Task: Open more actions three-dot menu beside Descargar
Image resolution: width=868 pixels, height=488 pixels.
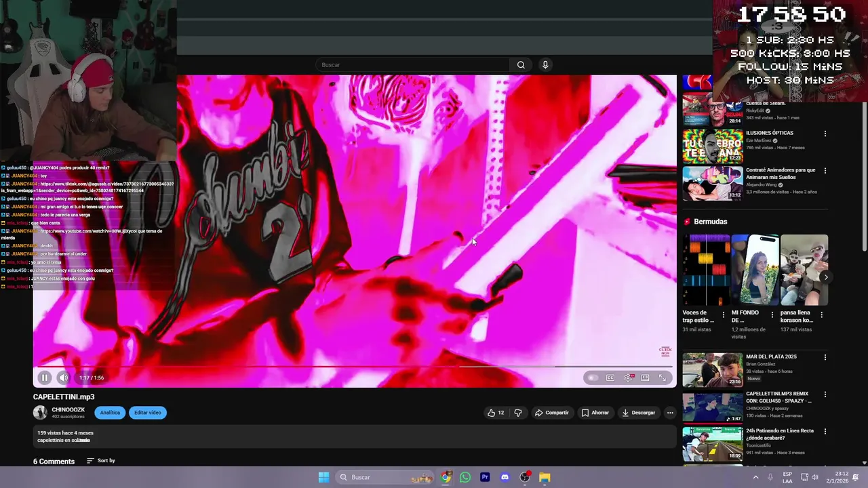Action: coord(670,413)
